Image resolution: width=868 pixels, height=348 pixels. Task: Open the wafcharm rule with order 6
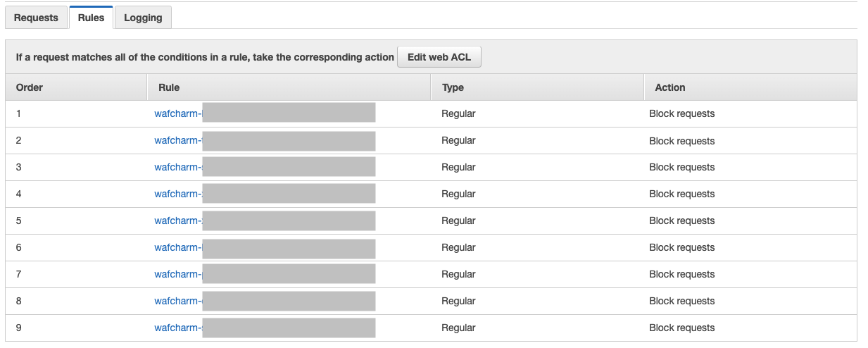177,247
